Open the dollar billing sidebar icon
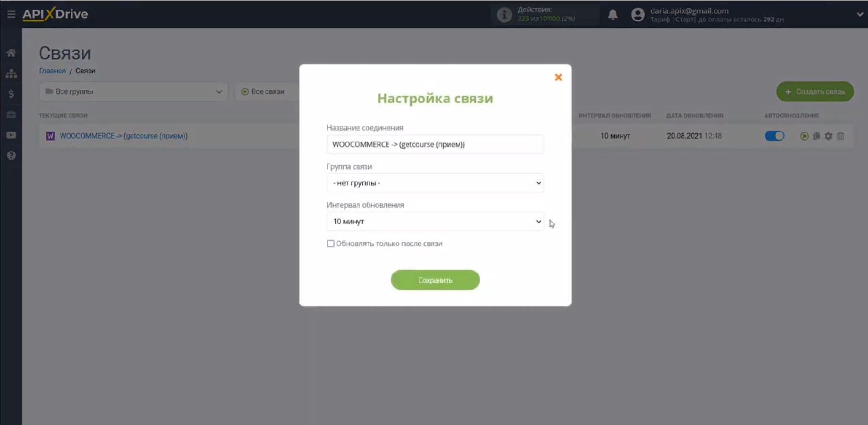 click(11, 94)
